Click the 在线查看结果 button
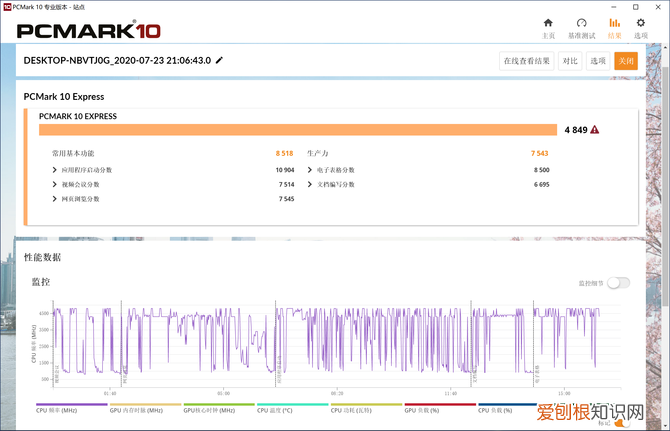The height and width of the screenshot is (431, 670). [x=527, y=60]
